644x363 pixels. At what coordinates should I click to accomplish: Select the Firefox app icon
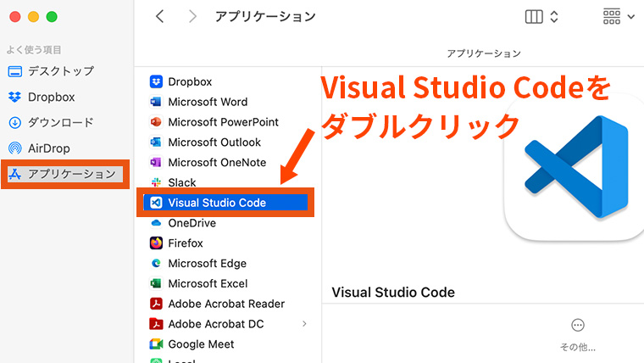[156, 243]
